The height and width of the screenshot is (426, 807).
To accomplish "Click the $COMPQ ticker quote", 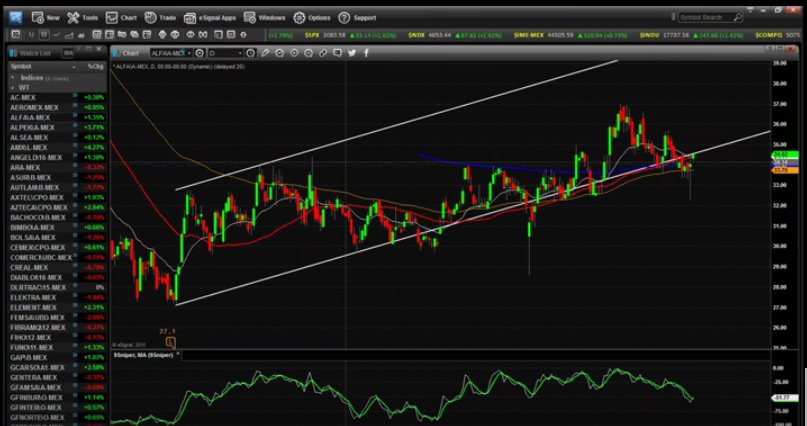I will [778, 35].
